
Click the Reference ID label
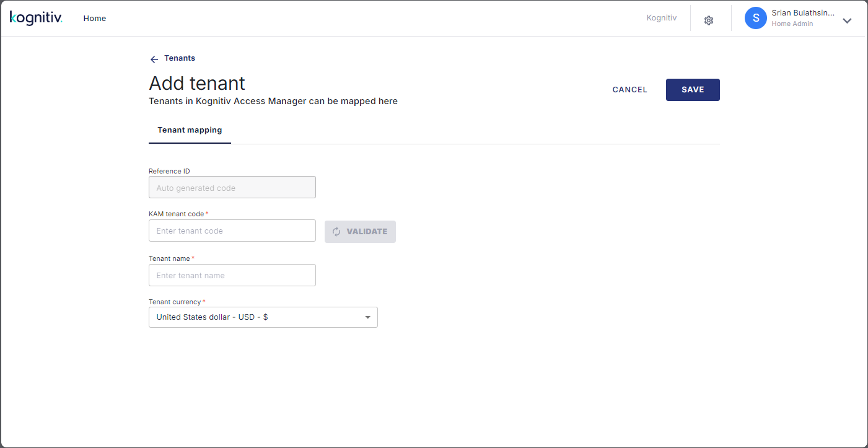[x=169, y=171]
